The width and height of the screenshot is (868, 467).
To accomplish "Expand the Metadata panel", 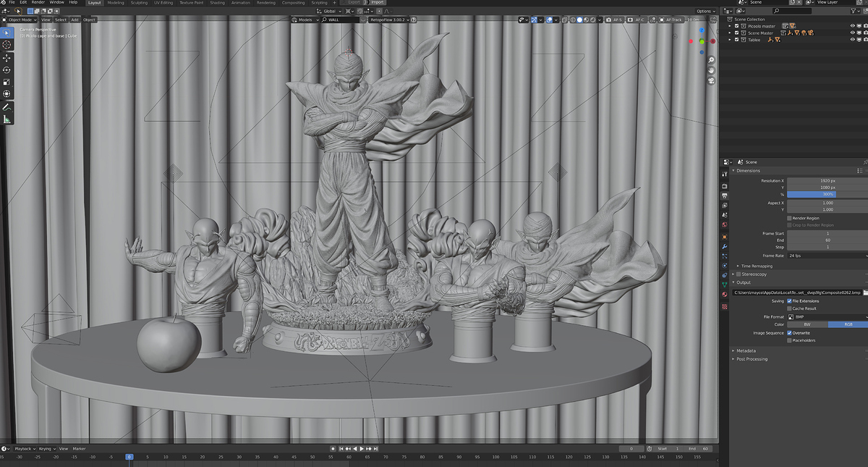I will 746,350.
